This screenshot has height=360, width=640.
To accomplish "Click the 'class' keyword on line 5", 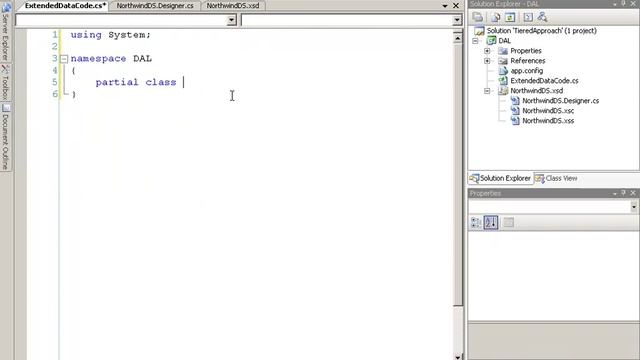I will tap(161, 82).
